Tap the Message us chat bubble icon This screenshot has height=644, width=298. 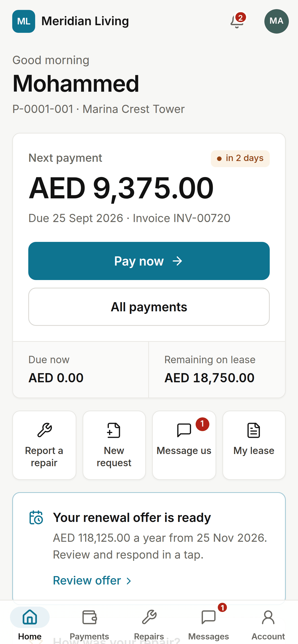coord(184,430)
